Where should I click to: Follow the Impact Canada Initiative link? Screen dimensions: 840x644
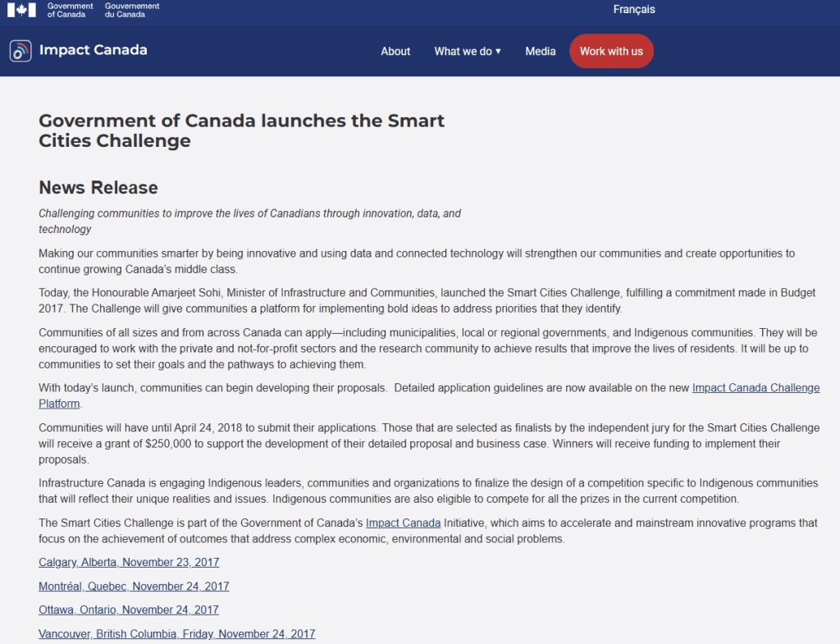coord(404,523)
